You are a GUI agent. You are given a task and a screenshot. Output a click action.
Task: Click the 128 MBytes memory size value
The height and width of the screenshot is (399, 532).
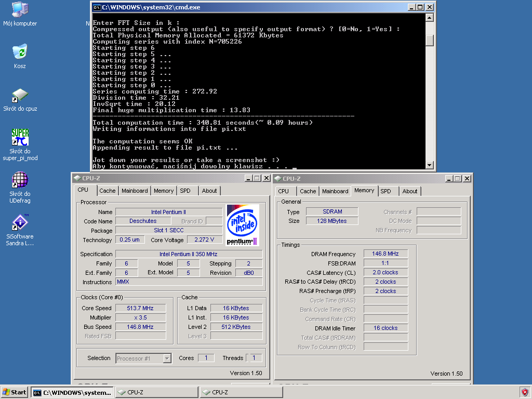tap(332, 221)
